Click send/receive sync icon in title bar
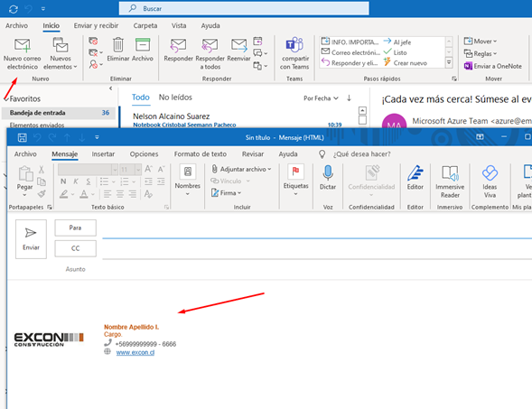 point(14,9)
